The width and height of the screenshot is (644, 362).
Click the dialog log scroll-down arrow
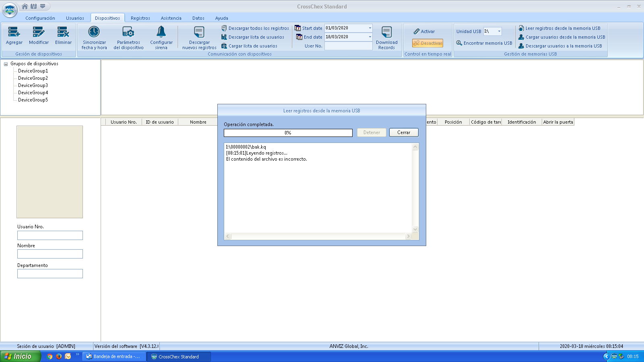pos(415,230)
